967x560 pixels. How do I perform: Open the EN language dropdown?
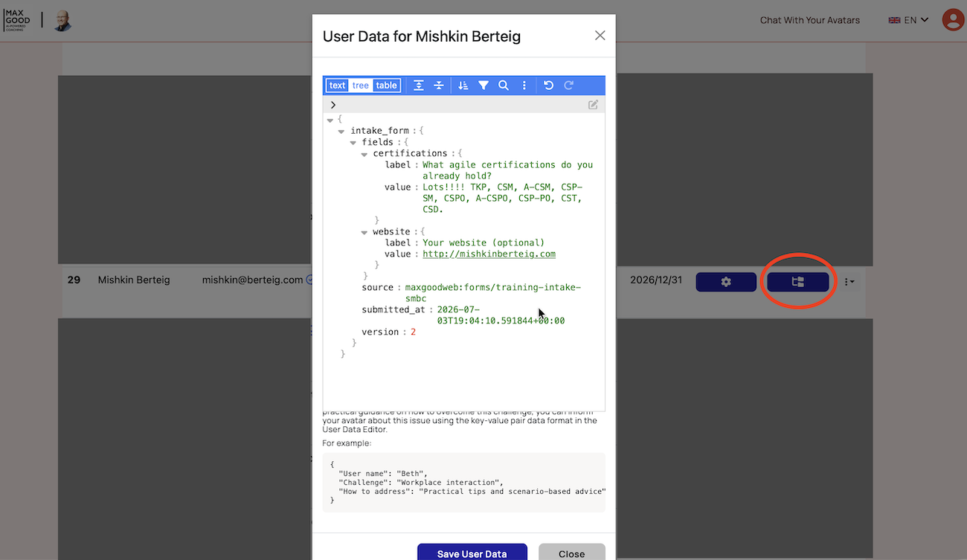[x=909, y=20]
